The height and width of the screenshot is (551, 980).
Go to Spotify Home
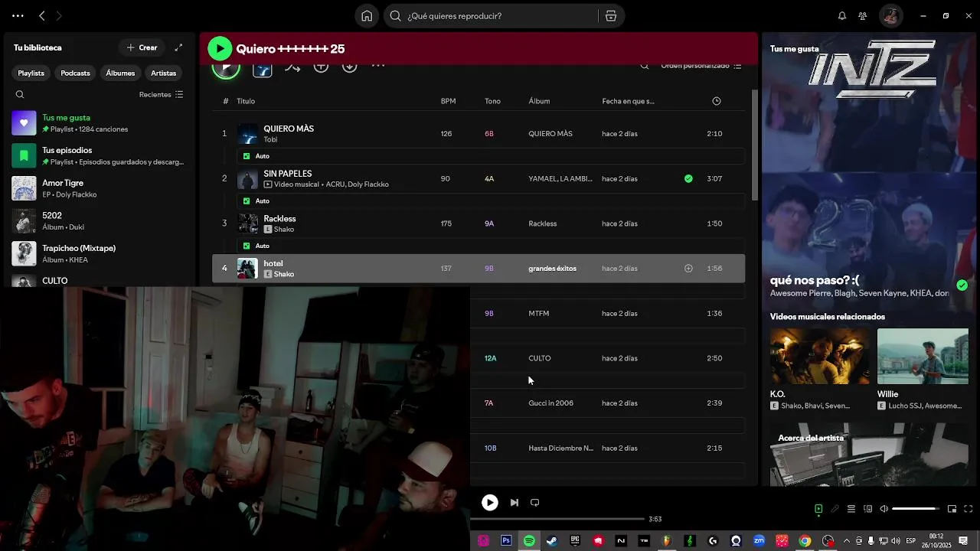point(367,16)
